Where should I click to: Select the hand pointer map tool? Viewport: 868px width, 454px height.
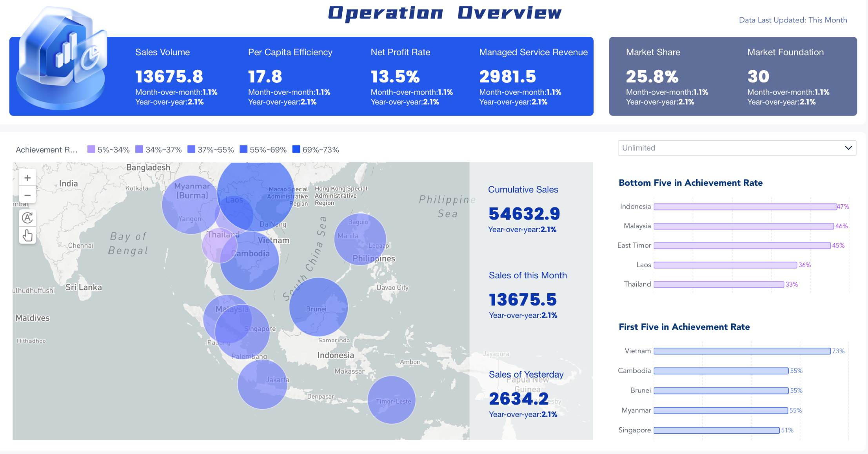(27, 236)
